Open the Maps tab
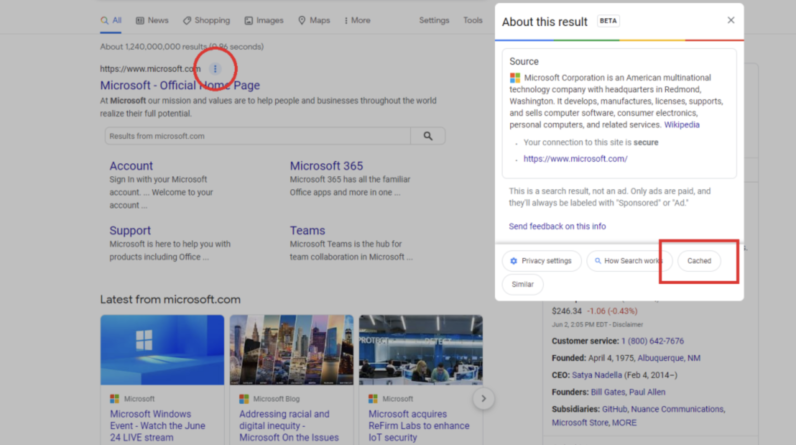This screenshot has width=796, height=445. 314,20
